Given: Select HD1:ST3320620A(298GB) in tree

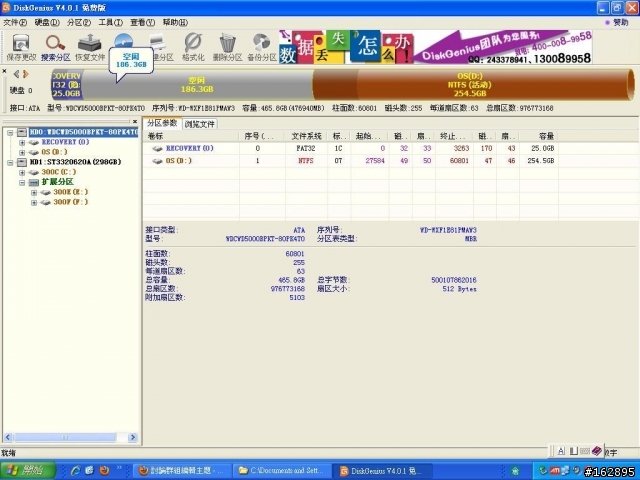Looking at the screenshot, I should pyautogui.click(x=76, y=162).
